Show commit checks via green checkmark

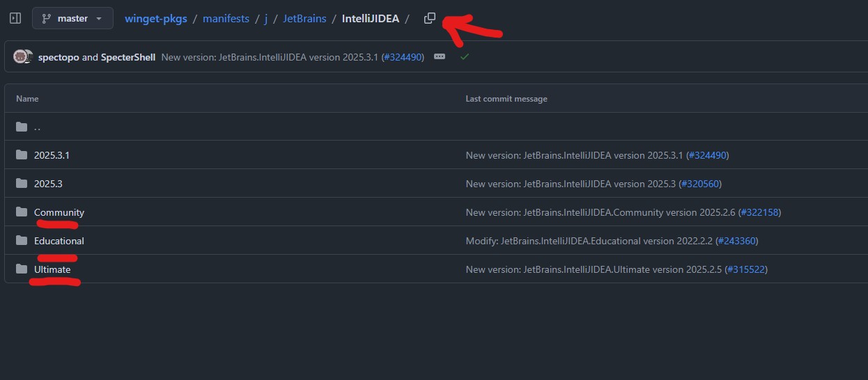click(x=465, y=57)
